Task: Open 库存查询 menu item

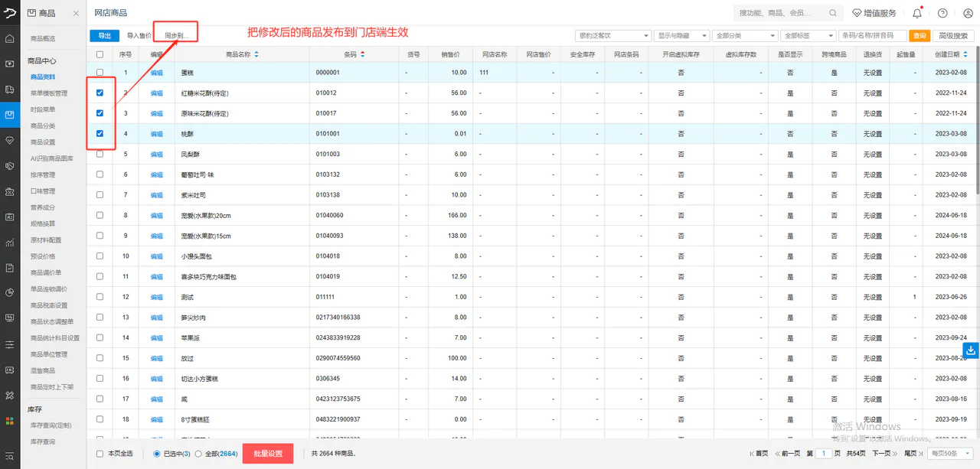Action: (43, 441)
